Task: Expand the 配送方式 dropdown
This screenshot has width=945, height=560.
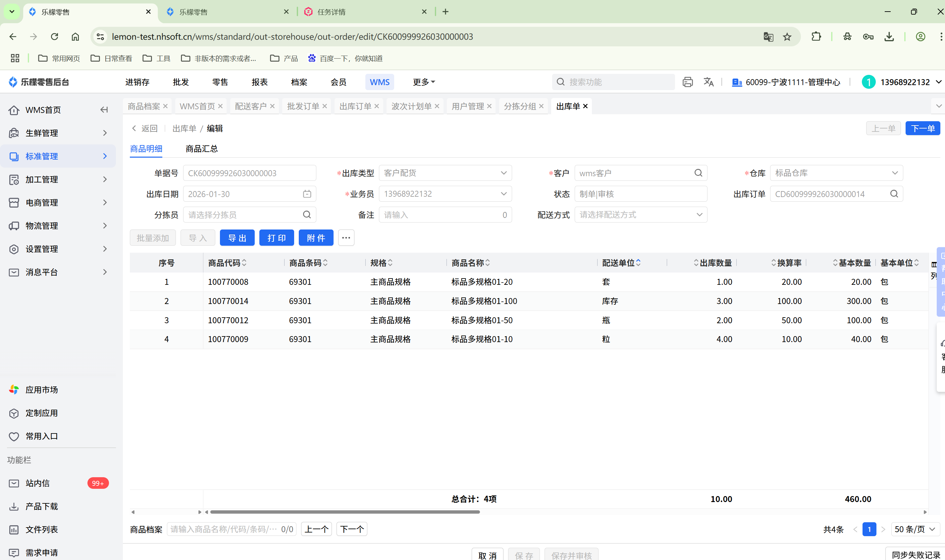Action: tap(641, 215)
